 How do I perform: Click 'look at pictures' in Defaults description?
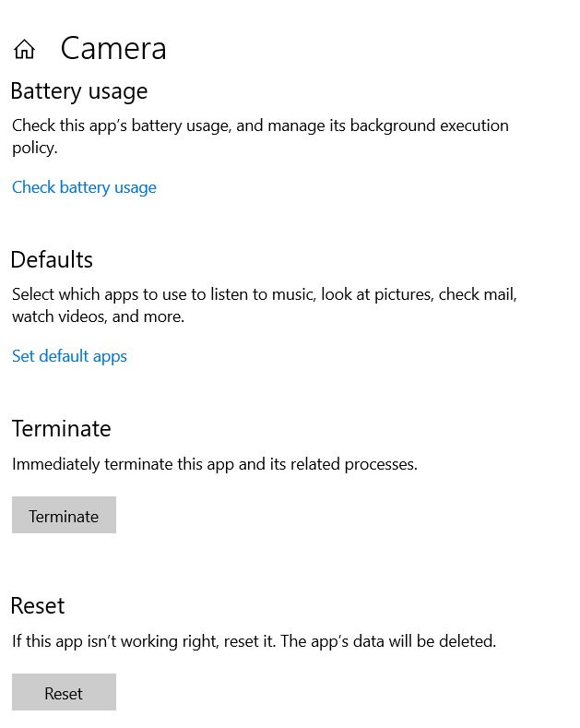point(377,294)
